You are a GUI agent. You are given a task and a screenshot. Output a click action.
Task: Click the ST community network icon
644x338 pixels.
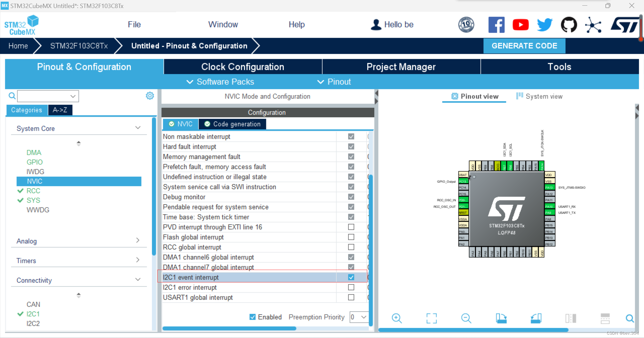(x=593, y=25)
